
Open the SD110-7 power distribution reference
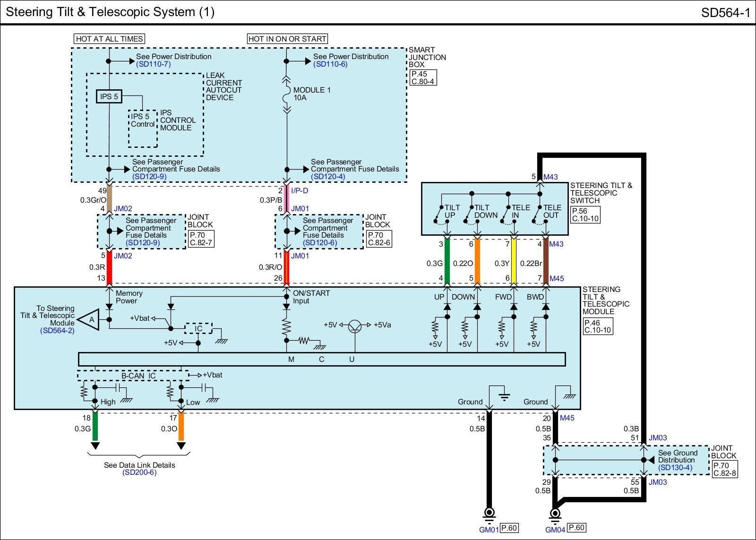pos(154,64)
